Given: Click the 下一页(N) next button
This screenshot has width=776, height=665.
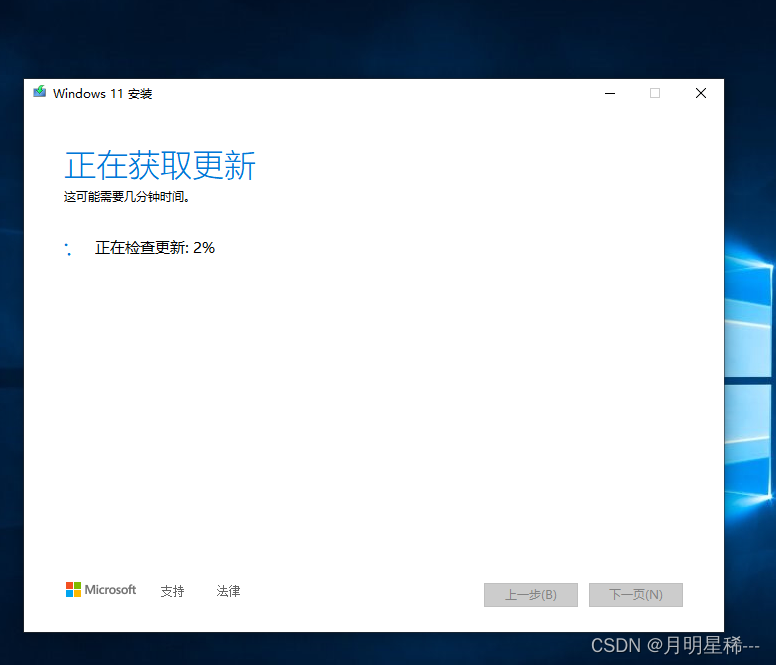Looking at the screenshot, I should tap(635, 595).
